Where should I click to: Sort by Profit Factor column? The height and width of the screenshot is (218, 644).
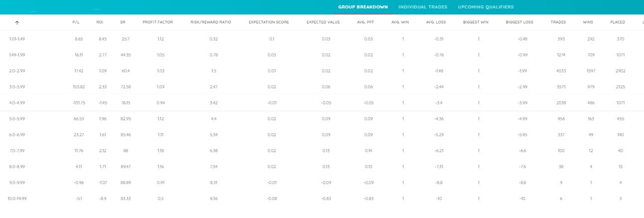coord(157,22)
